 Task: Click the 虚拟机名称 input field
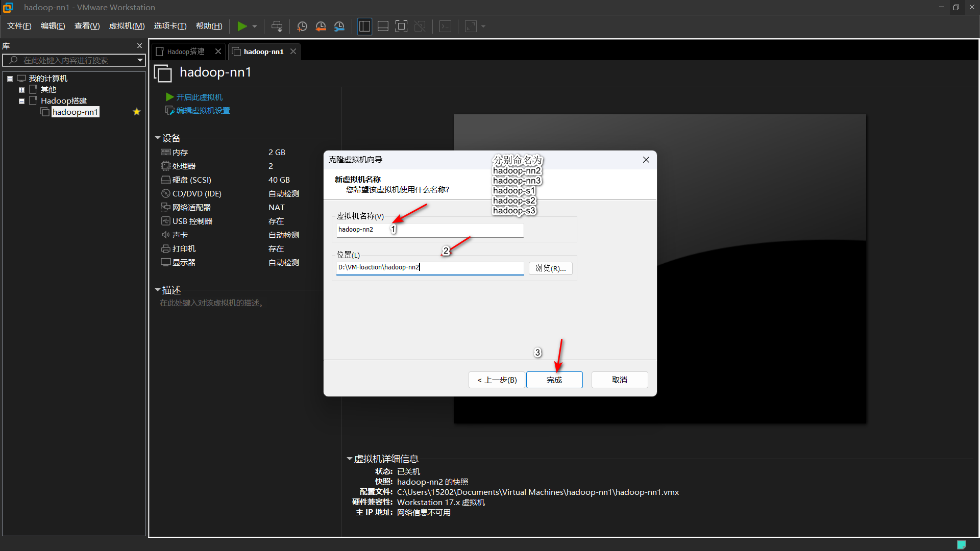tap(430, 230)
